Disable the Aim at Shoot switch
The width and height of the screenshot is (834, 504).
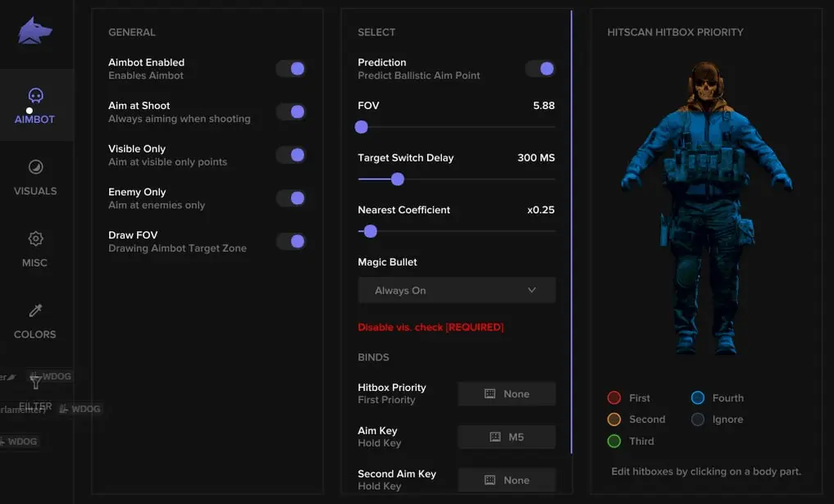pyautogui.click(x=291, y=111)
